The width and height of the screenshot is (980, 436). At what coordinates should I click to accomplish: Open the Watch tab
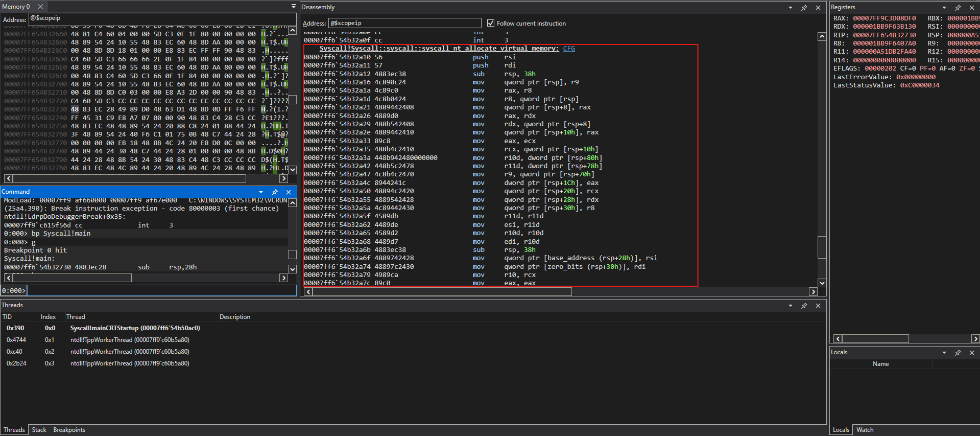[865, 430]
